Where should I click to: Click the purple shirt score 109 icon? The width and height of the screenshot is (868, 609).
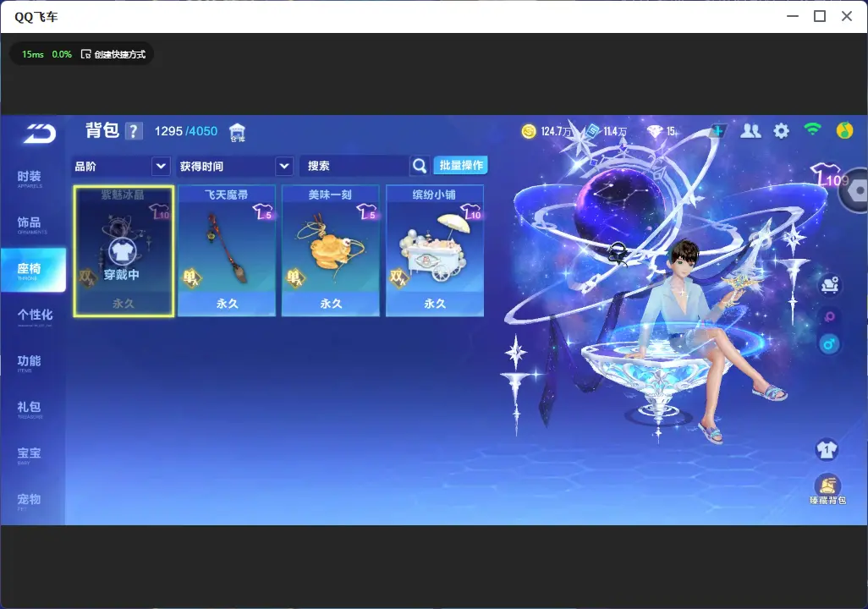coord(828,175)
